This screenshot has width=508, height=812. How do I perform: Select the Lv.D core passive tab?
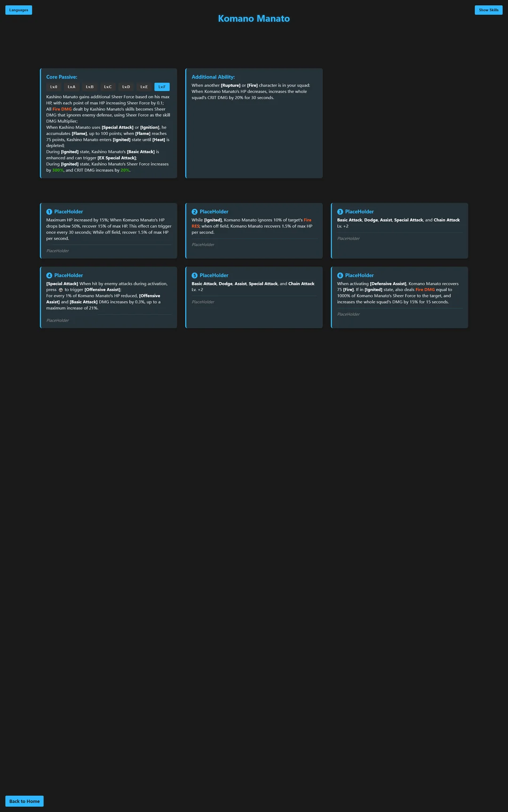(x=126, y=87)
